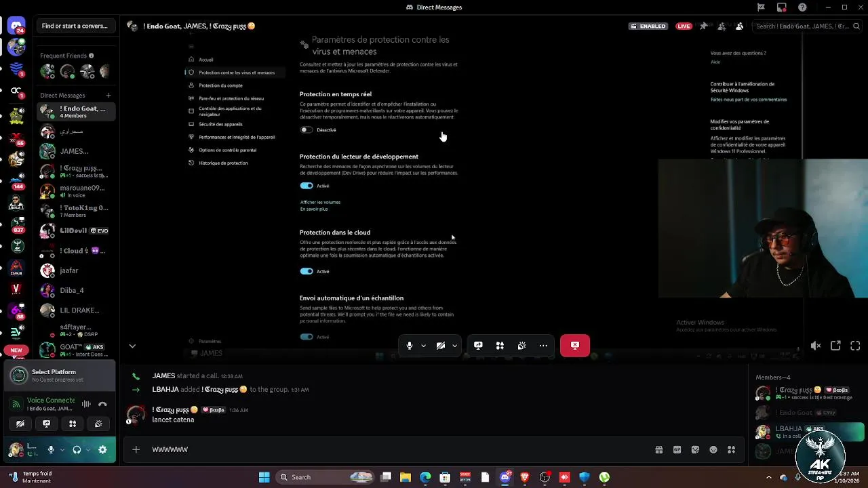Collapse the call view with chevron
Screen dimensions: 868x488
132,346
